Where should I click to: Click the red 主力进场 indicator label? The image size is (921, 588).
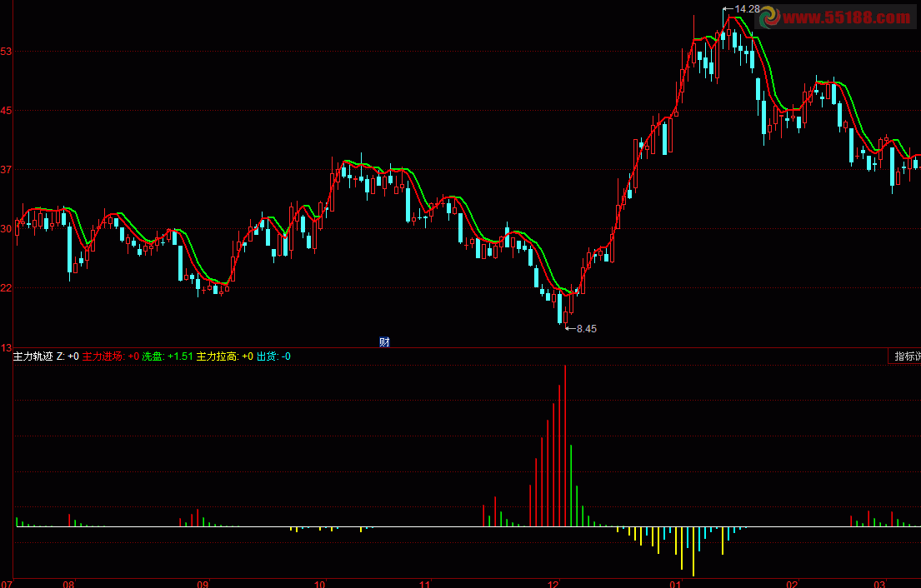coord(110,356)
